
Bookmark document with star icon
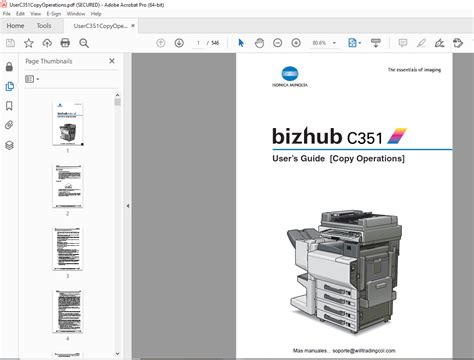coord(29,43)
